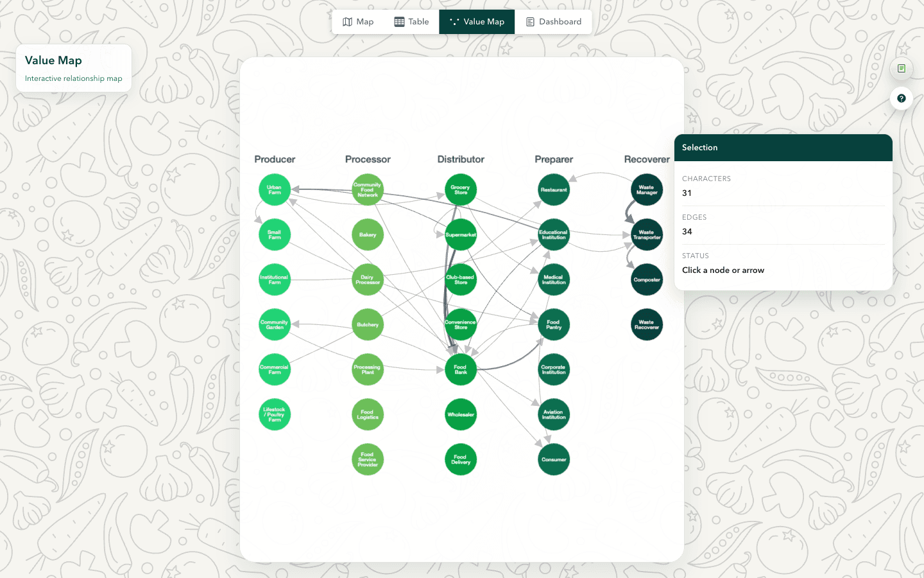924x578 pixels.
Task: Select the Urban Farm node
Action: (x=275, y=190)
